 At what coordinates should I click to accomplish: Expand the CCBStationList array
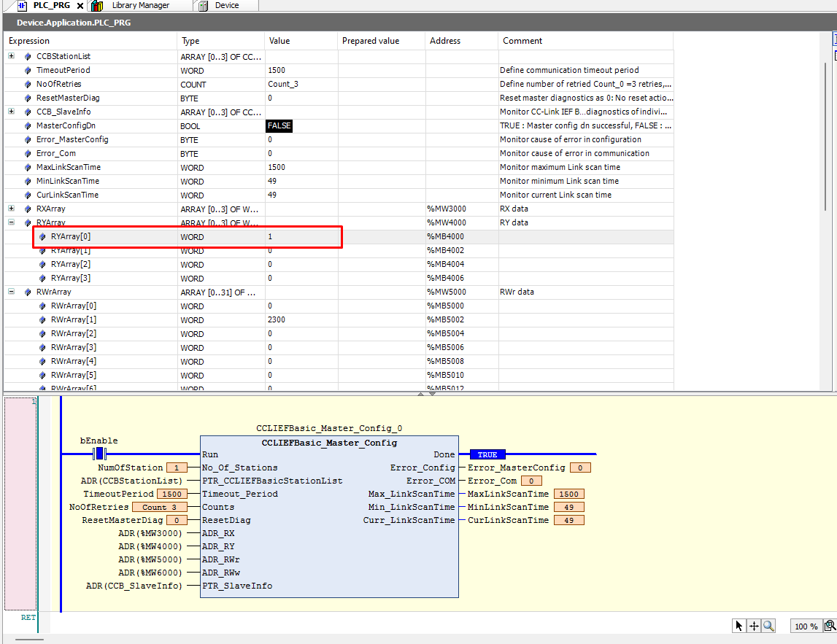11,56
